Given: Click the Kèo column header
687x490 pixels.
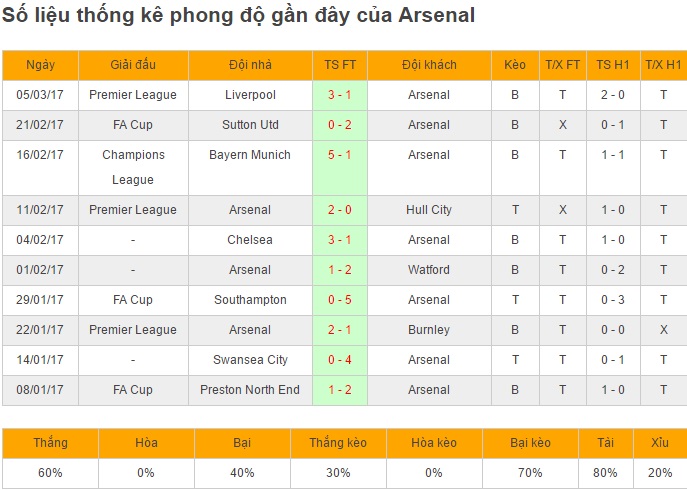Looking at the screenshot, I should pyautogui.click(x=515, y=65).
